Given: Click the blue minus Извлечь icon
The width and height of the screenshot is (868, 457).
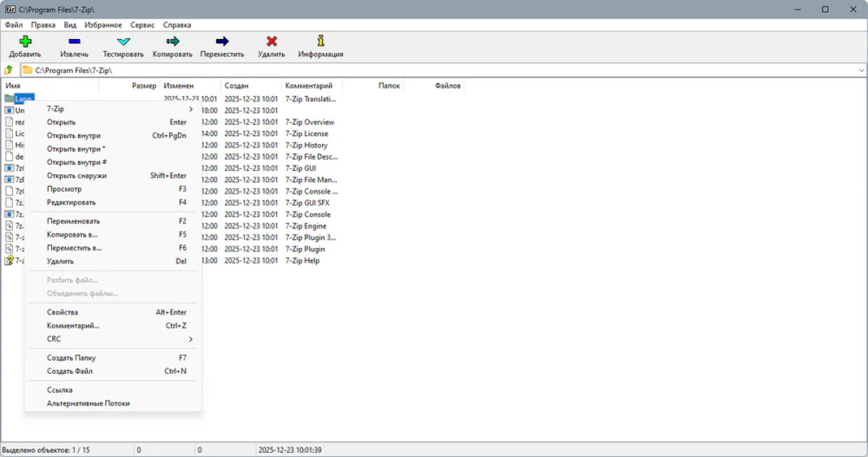Looking at the screenshot, I should (75, 42).
